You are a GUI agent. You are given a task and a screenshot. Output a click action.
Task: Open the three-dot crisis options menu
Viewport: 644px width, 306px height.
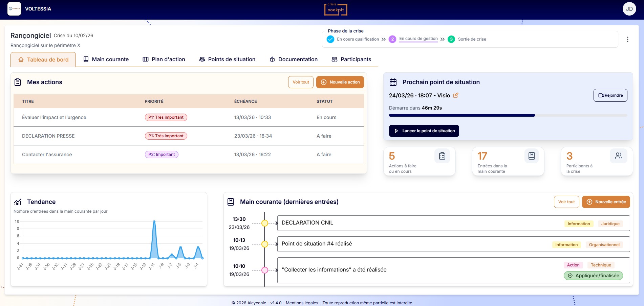coord(627,39)
